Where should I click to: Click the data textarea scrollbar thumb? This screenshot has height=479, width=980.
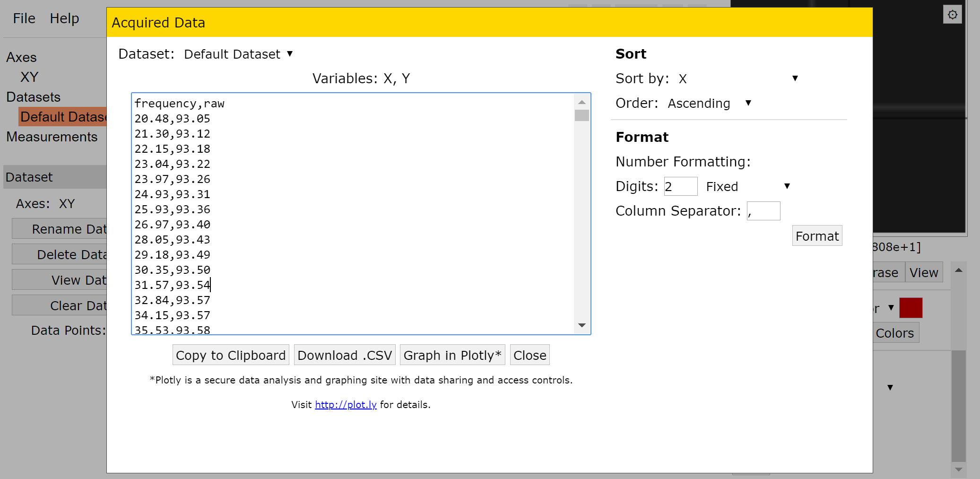pos(582,115)
